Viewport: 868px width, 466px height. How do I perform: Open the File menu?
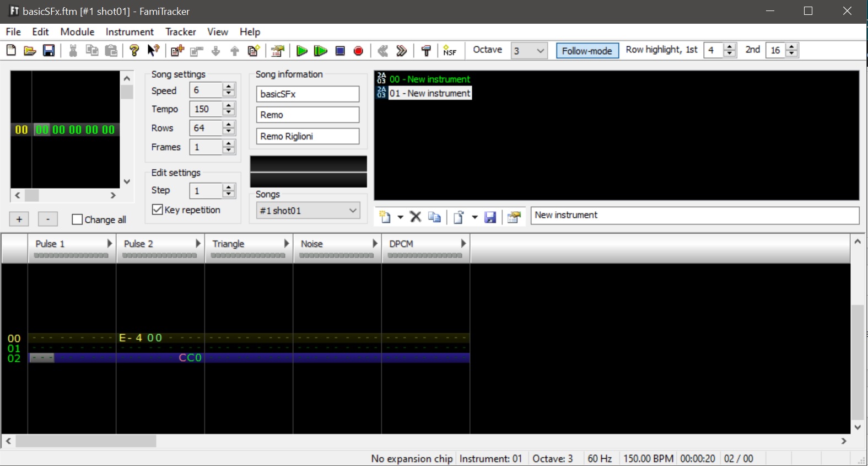(x=13, y=32)
